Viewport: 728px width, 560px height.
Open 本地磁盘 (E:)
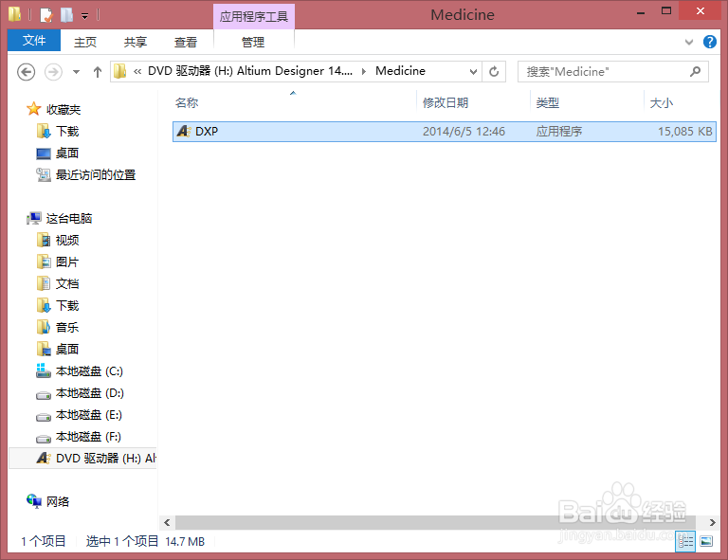[89, 415]
